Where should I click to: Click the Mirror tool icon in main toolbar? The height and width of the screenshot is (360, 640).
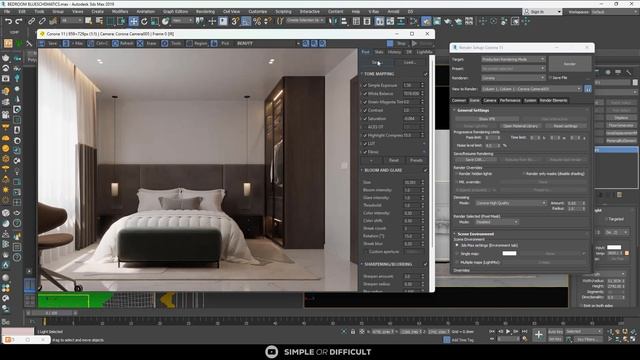click(333, 21)
